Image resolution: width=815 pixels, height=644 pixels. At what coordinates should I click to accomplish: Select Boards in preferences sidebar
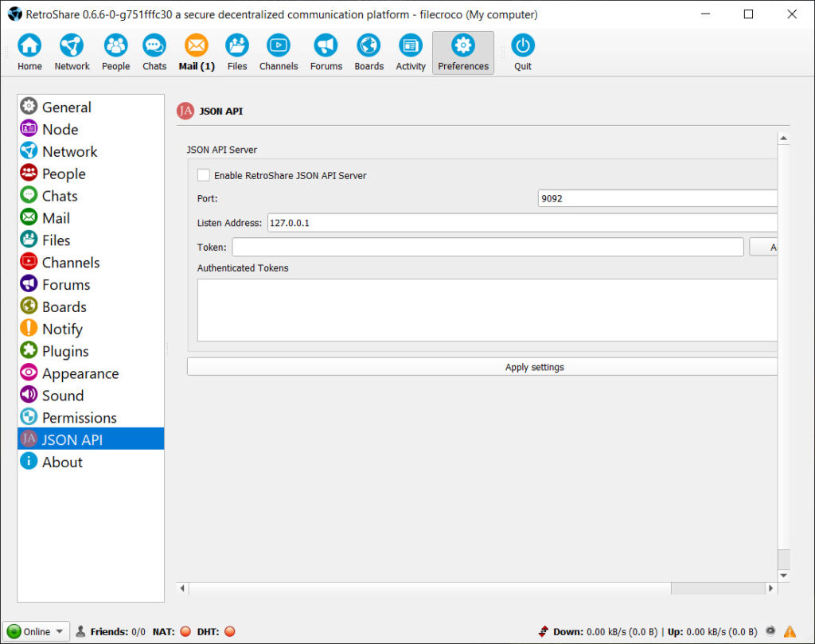pos(91,306)
